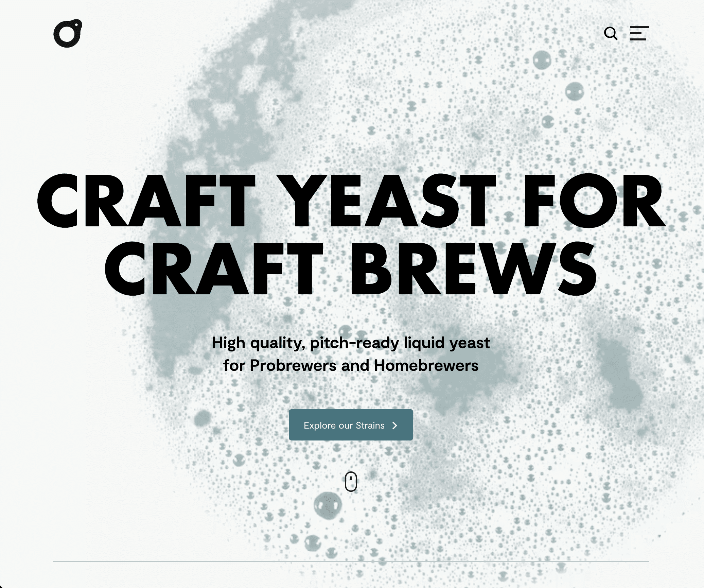Click the Explore our Strains button
704x588 pixels.
coord(351,425)
